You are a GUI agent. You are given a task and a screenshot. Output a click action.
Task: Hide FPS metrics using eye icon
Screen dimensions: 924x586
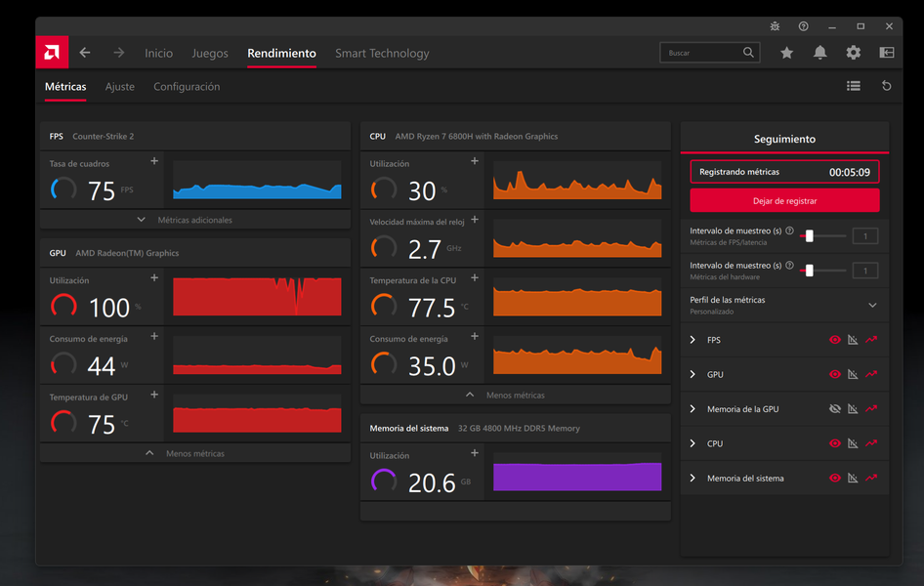(x=835, y=340)
